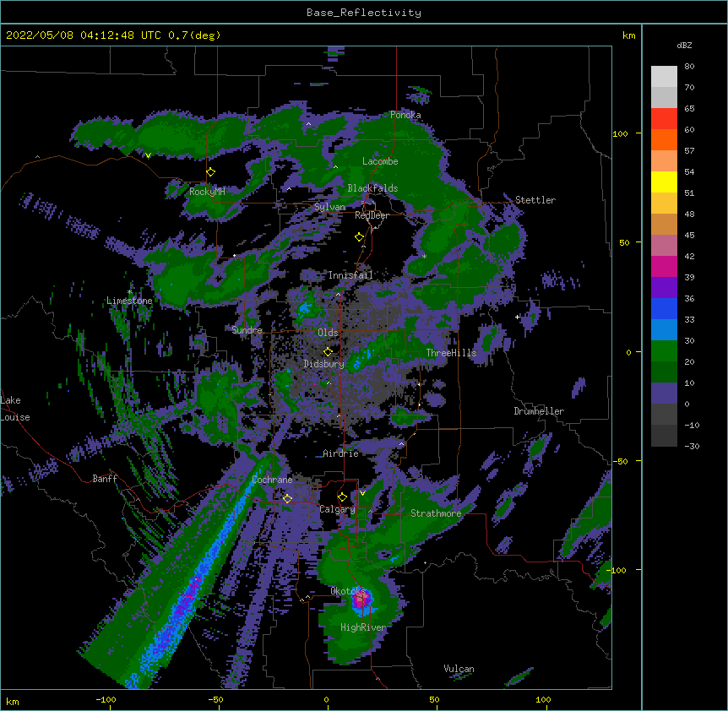
Task: Select the violet swatch between 39 and 36
Action: 664,288
